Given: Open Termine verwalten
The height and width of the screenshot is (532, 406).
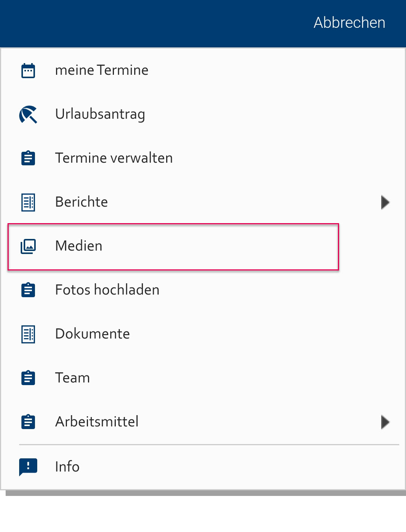Looking at the screenshot, I should tap(203, 158).
